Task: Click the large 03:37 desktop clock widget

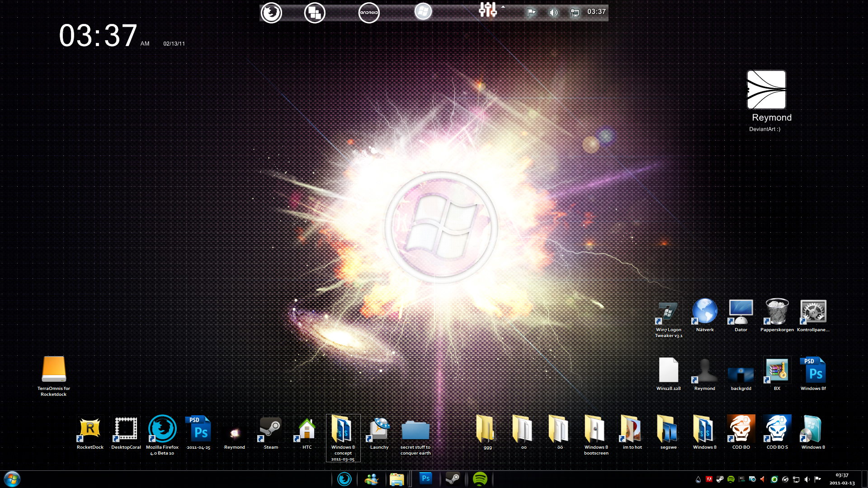Action: click(98, 36)
